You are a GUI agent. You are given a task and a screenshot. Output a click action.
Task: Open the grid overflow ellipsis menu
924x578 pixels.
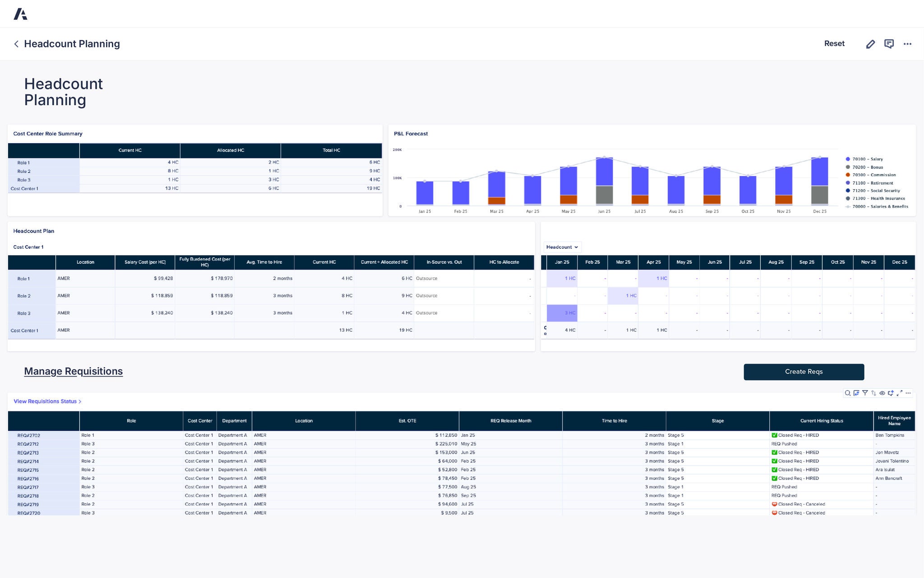click(x=908, y=393)
